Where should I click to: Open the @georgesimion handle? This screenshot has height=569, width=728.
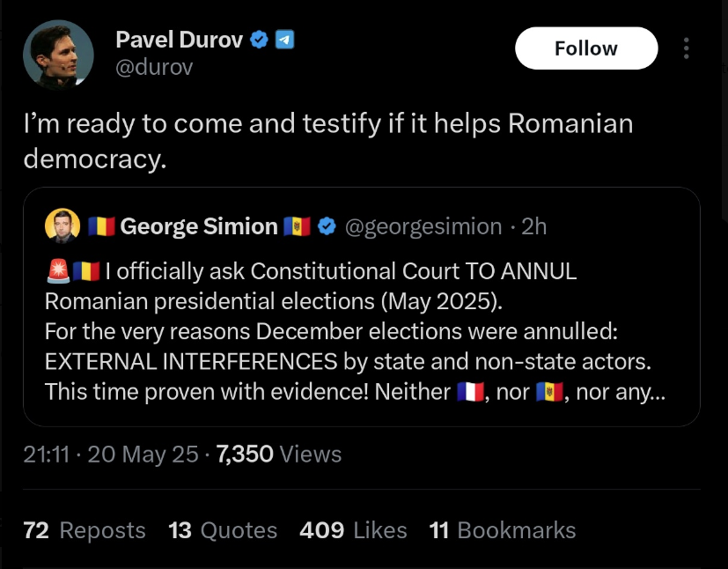point(423,226)
